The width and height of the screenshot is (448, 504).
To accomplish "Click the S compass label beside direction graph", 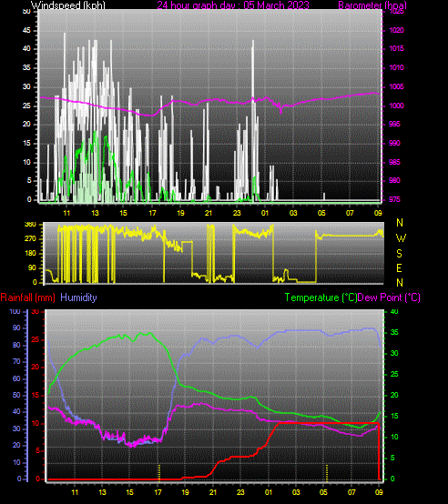I will 399,254.
